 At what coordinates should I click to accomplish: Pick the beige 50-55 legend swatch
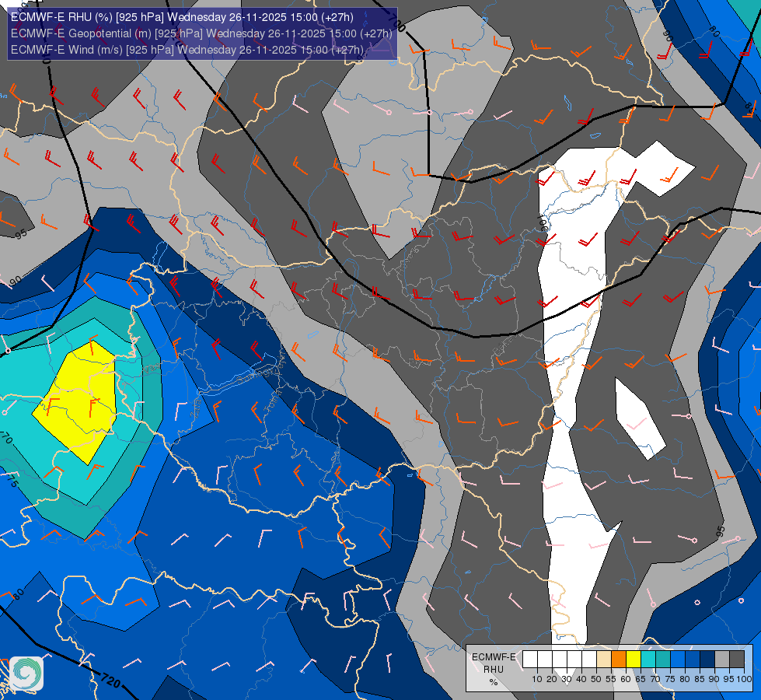(604, 660)
